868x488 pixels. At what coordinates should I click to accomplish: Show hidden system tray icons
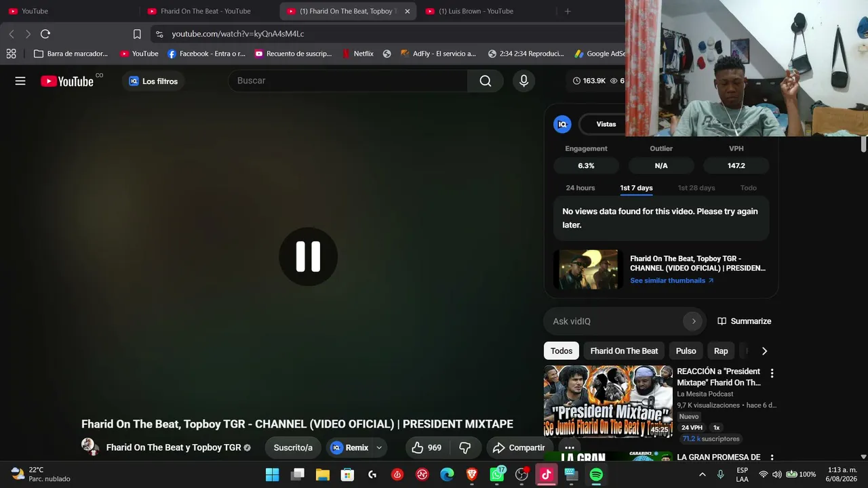tap(702, 474)
